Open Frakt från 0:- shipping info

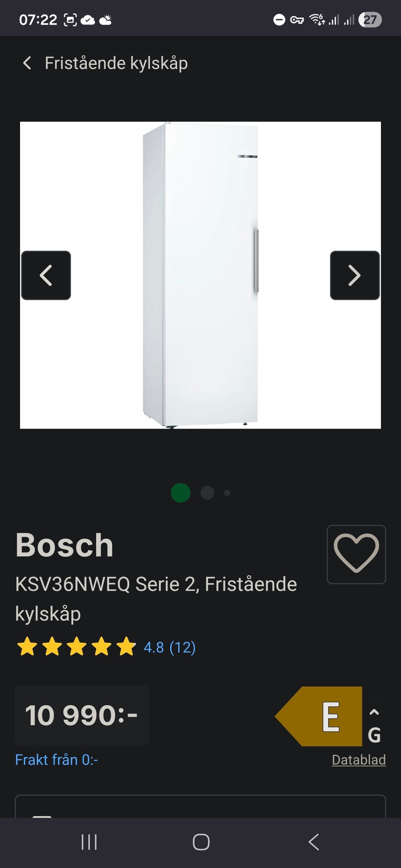[56, 759]
